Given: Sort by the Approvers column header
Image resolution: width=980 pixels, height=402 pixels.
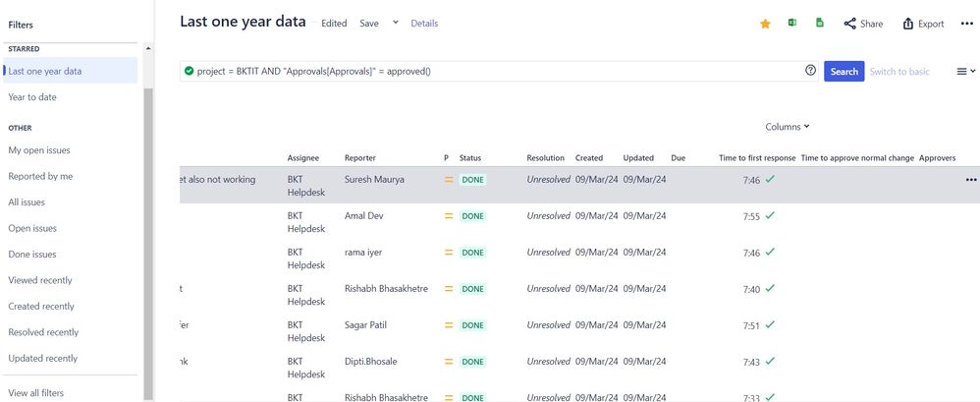Looking at the screenshot, I should click(937, 158).
